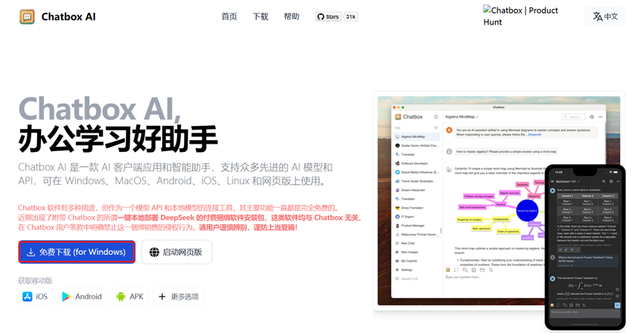Click the label 获取移动版
Screen dimensions: 644x333
[35, 281]
